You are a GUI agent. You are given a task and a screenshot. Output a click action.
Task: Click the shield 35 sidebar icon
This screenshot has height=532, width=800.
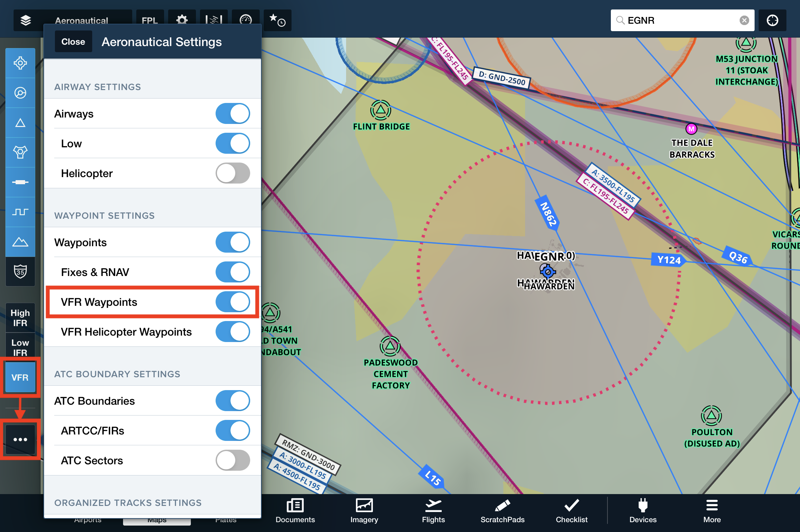(x=20, y=272)
